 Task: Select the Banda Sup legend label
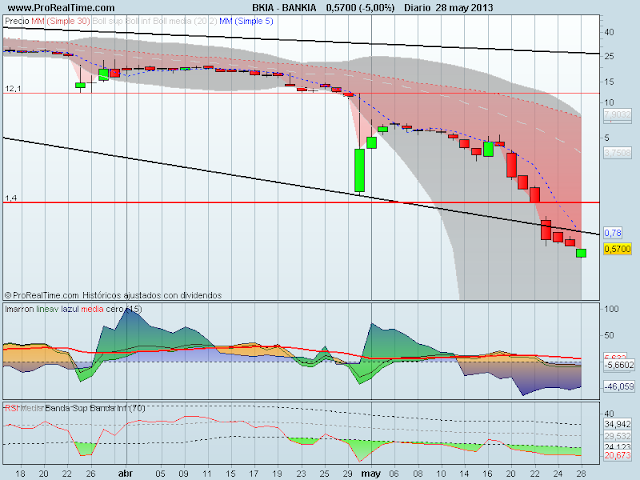click(x=66, y=408)
